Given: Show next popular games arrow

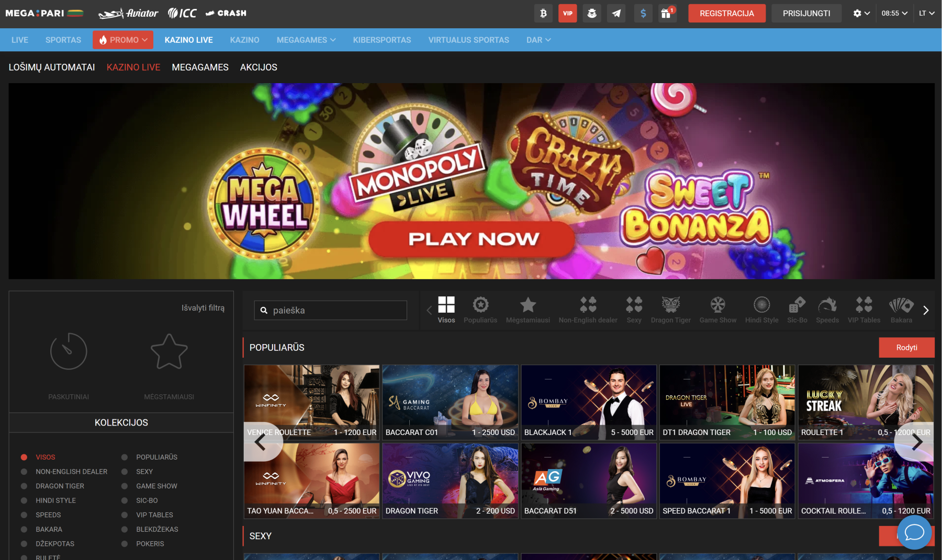Looking at the screenshot, I should 915,442.
